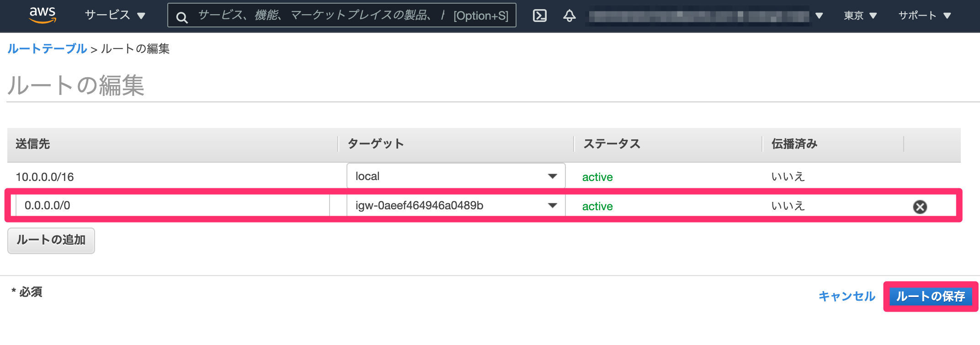Go back to ルートテーブル breadcrumb link

click(x=47, y=48)
